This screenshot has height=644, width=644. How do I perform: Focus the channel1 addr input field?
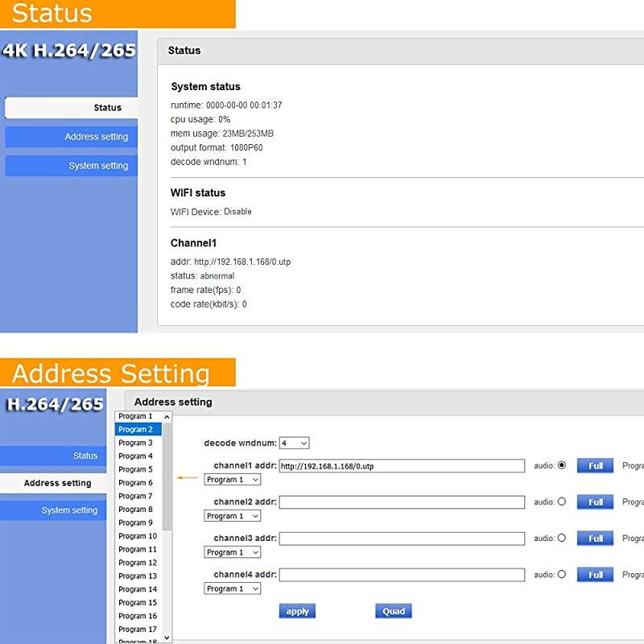402,466
